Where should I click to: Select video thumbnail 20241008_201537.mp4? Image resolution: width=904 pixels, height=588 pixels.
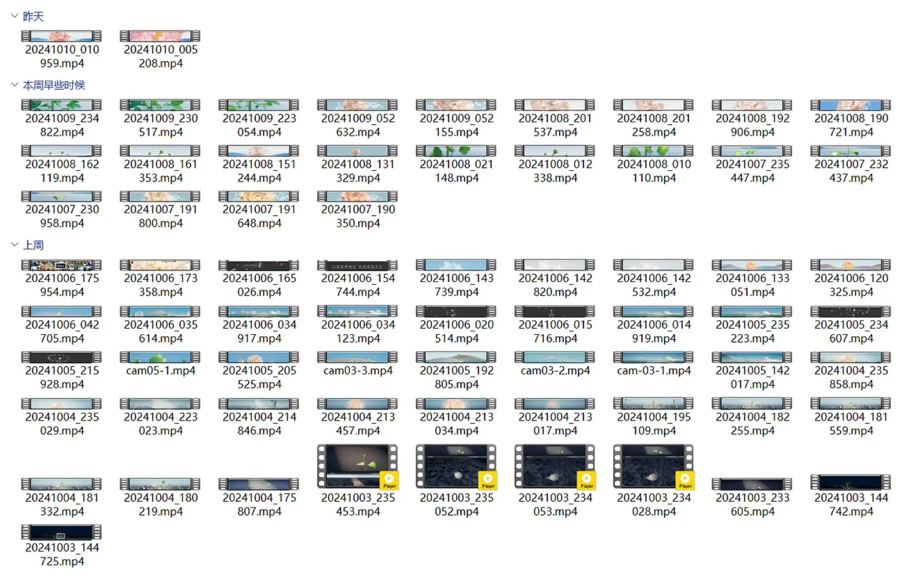555,105
